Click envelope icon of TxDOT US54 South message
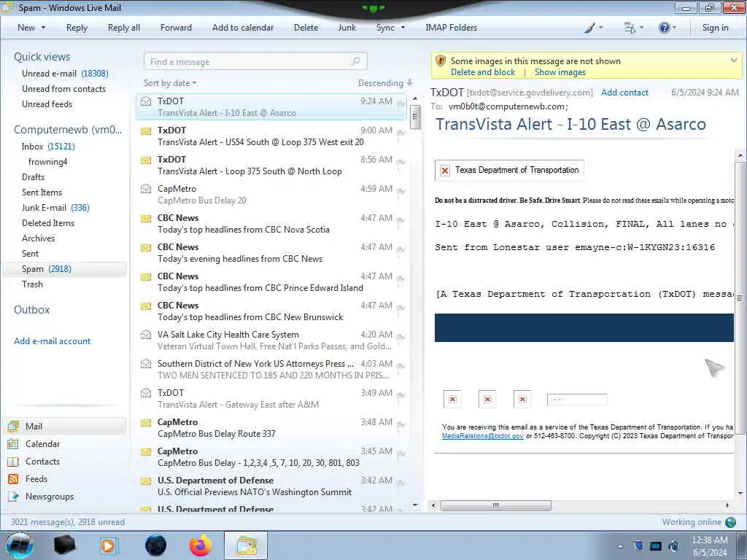Image resolution: width=747 pixels, height=560 pixels. [x=146, y=131]
